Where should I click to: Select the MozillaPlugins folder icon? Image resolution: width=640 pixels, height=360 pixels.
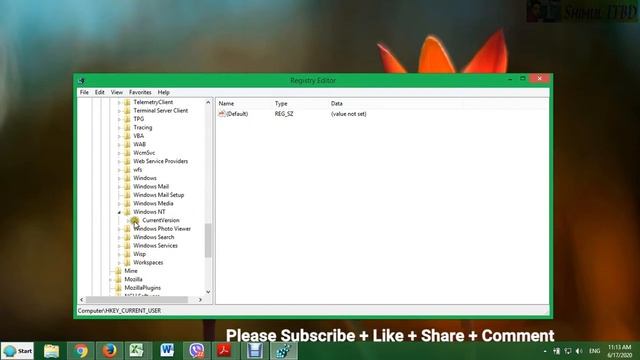(x=118, y=288)
